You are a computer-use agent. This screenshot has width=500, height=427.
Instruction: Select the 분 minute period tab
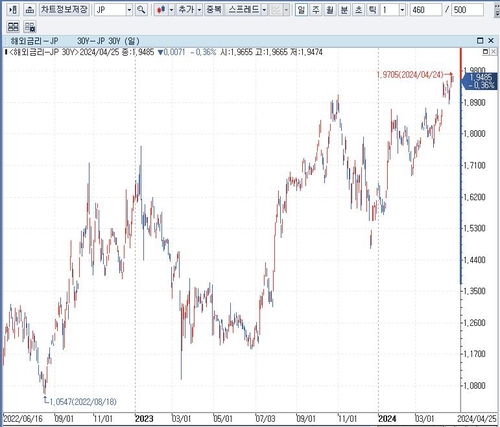344,10
